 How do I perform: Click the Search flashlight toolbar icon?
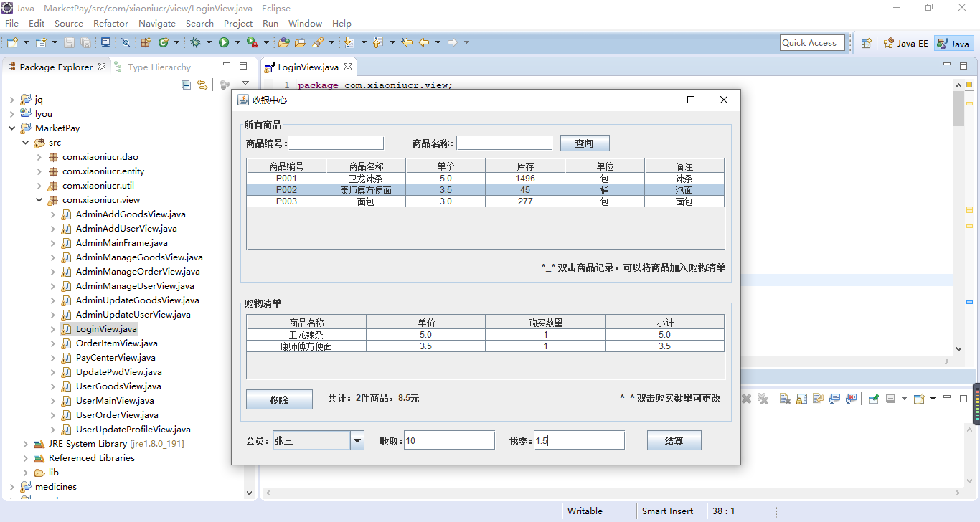click(x=318, y=43)
